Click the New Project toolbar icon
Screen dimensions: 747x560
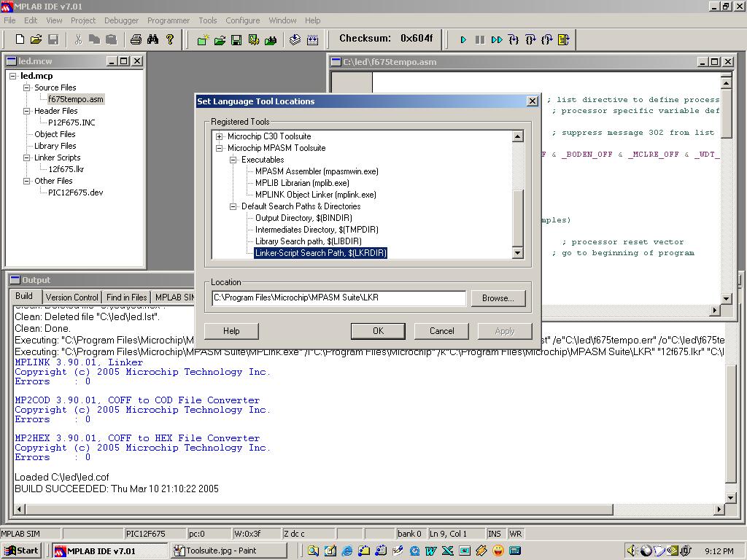coord(203,39)
